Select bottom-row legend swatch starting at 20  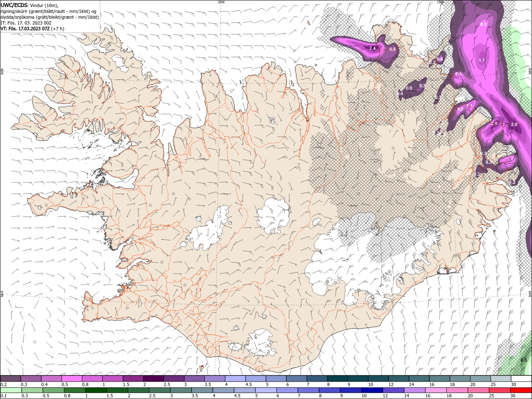[x=478, y=390]
